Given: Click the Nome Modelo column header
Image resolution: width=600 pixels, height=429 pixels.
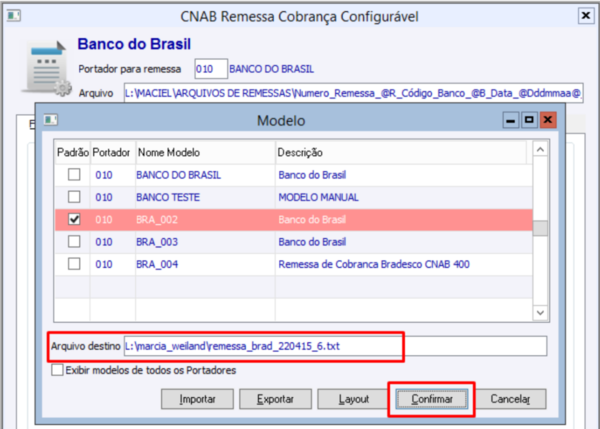Looking at the screenshot, I should [x=205, y=152].
